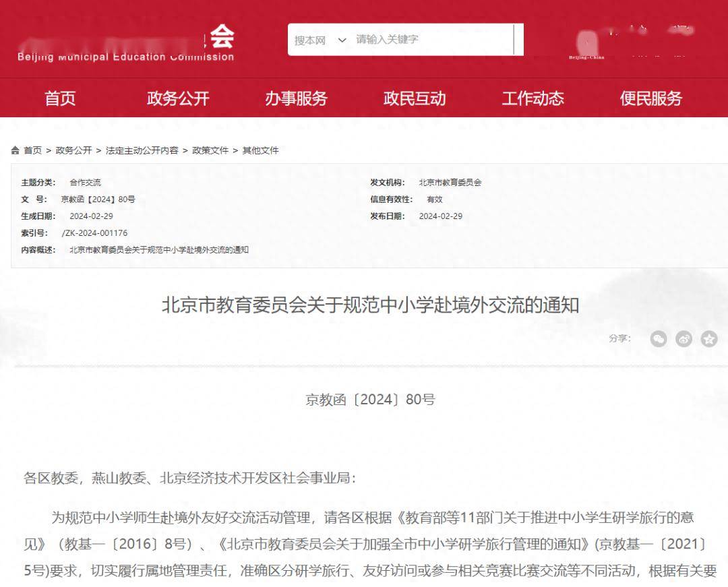The height and width of the screenshot is (587, 728).
Task: Click the 政策文件 breadcrumb link
Action: point(210,150)
